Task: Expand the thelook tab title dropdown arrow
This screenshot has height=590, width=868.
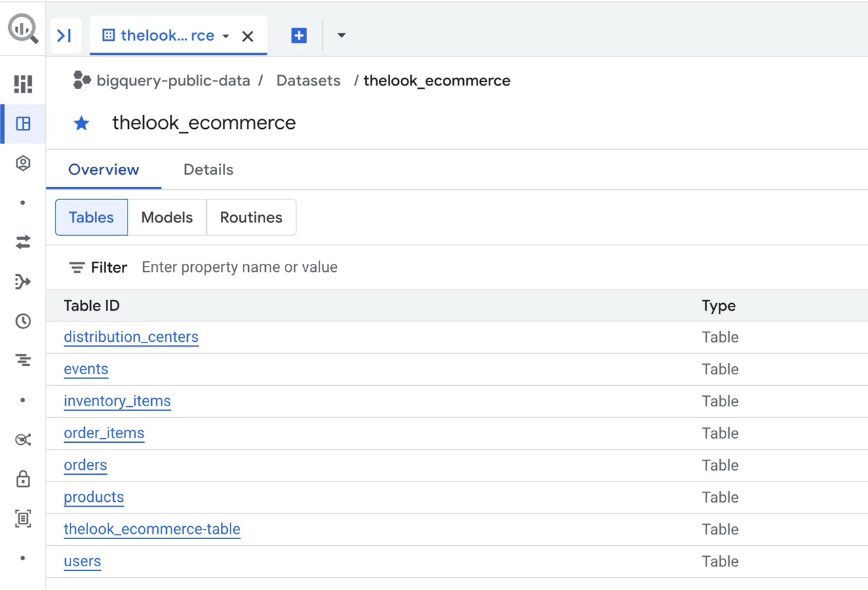Action: coord(226,36)
